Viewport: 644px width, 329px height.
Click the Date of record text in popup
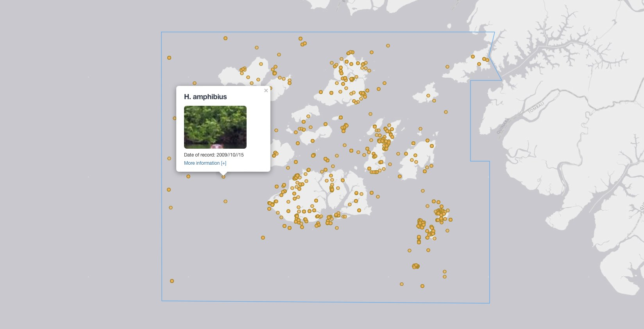[x=214, y=155]
